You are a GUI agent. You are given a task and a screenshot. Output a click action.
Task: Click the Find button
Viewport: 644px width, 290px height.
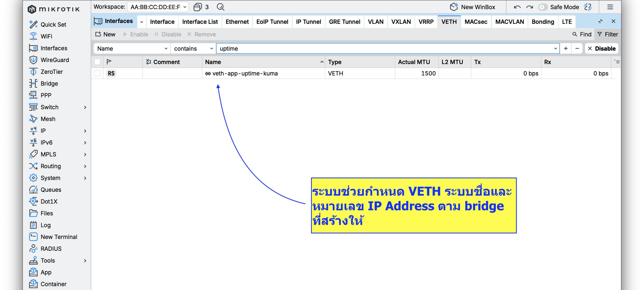pyautogui.click(x=582, y=34)
